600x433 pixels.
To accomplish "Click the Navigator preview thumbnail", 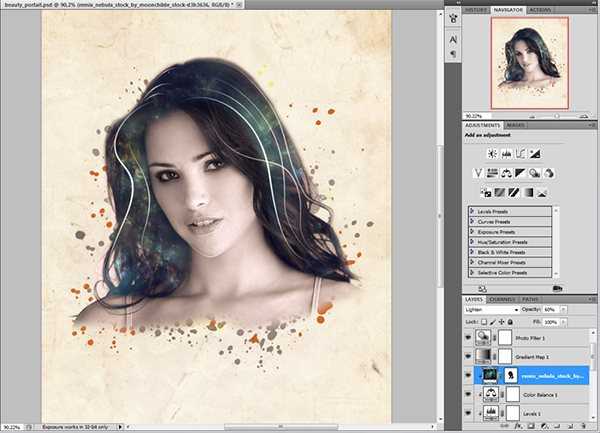I will [x=530, y=63].
